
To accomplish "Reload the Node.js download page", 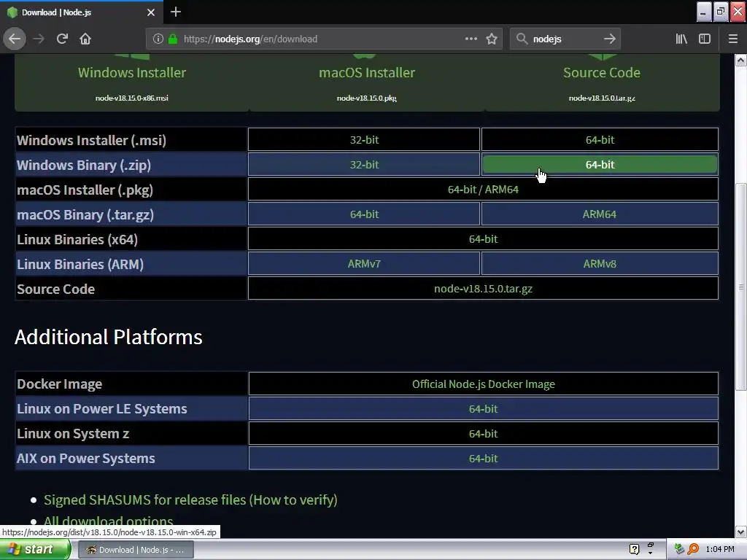I will [x=62, y=39].
